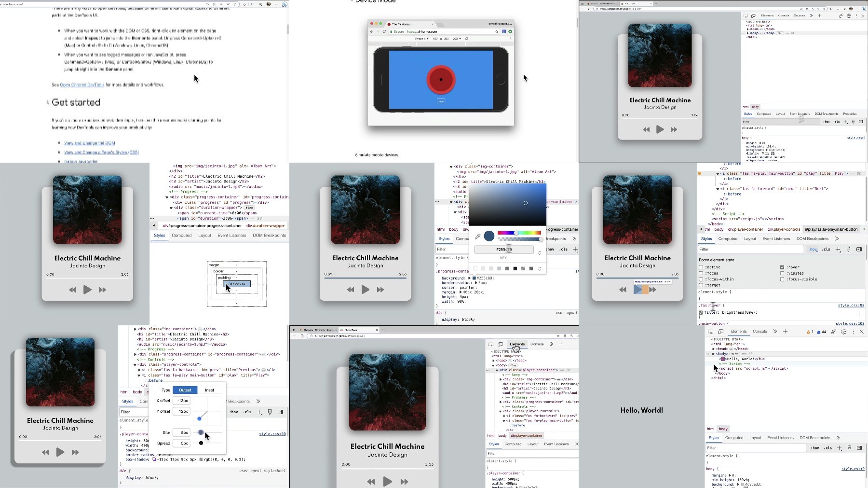Add a tab with plus icon, Hello World DevTools
The image size is (868, 488).
pos(785,332)
